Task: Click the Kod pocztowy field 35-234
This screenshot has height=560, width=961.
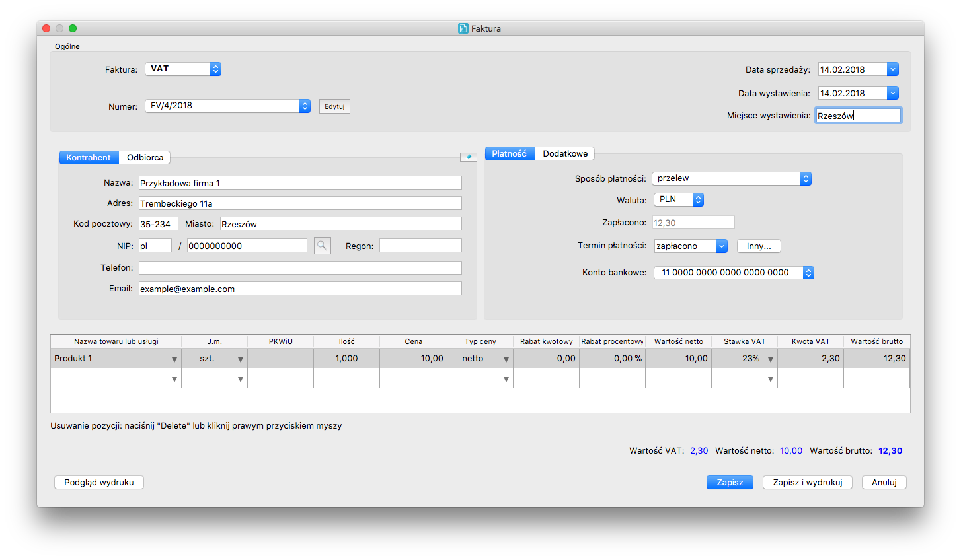Action: click(159, 224)
